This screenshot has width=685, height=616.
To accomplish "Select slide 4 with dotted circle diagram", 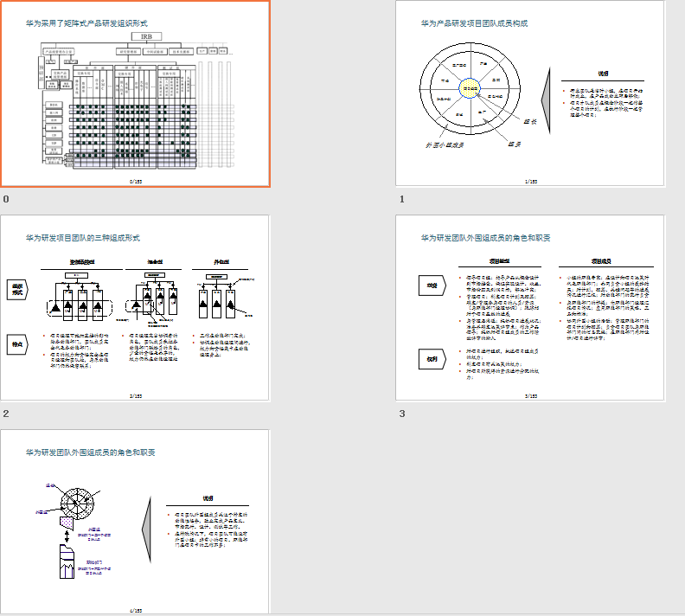I will coord(136,522).
